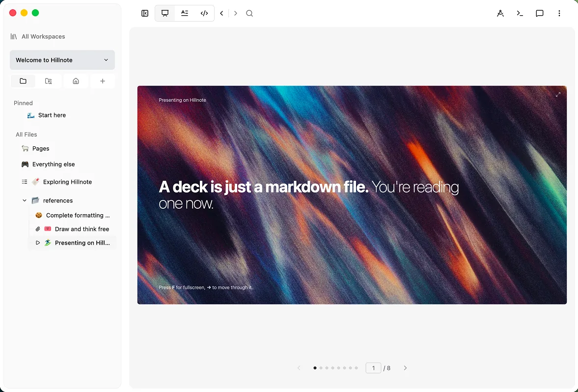Toggle the sidebar panel icon
Viewport: 578px width, 392px height.
(x=145, y=13)
